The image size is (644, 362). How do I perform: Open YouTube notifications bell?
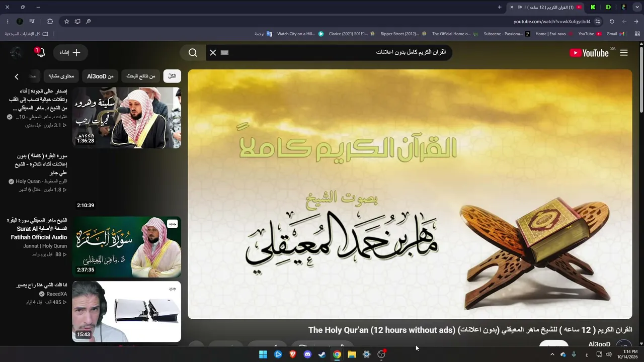tap(41, 52)
